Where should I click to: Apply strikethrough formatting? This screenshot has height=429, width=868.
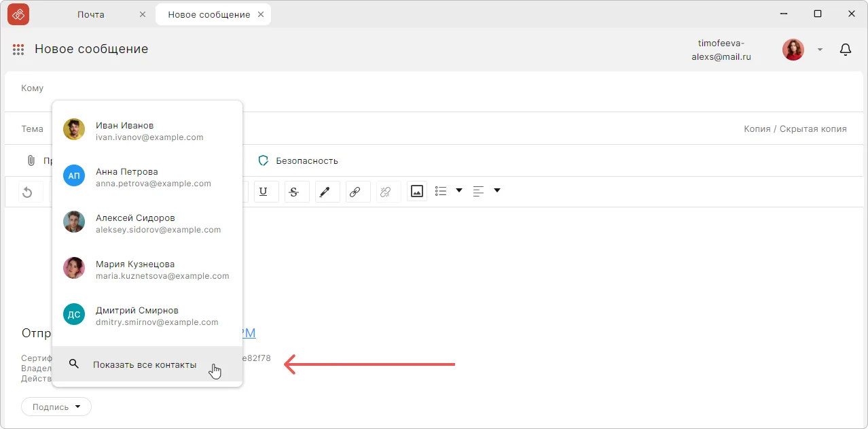pos(294,192)
